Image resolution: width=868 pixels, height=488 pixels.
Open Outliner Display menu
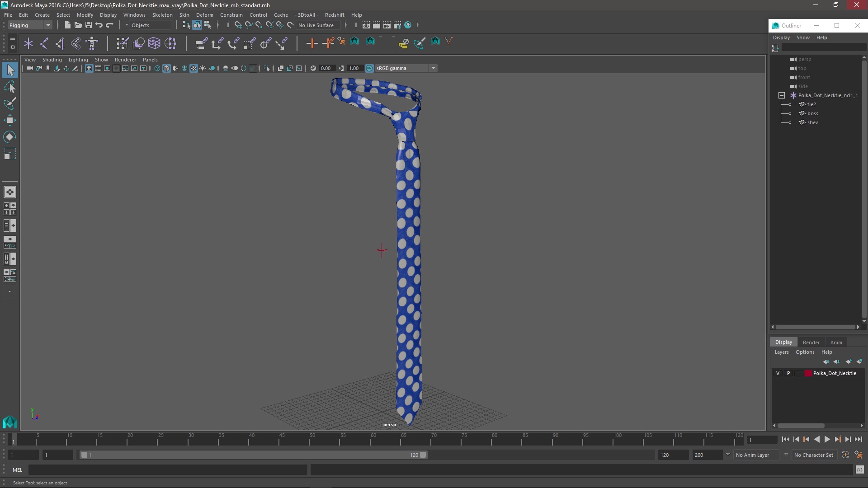pos(781,38)
